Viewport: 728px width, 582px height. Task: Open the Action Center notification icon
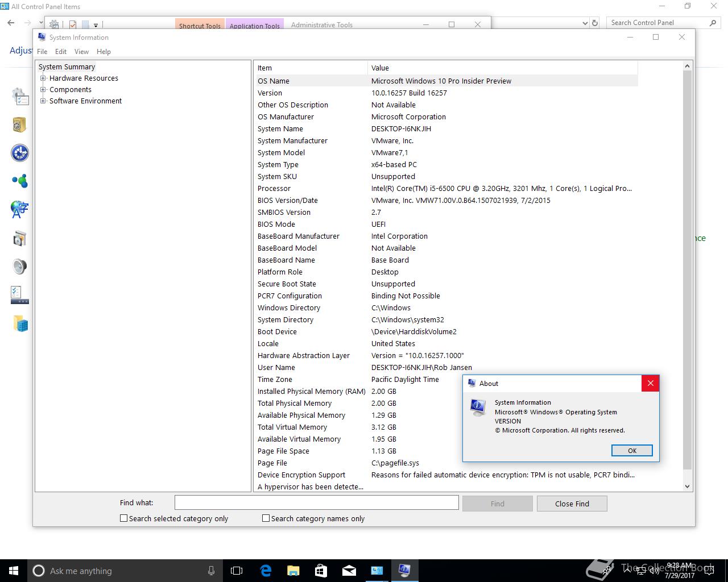coord(709,571)
